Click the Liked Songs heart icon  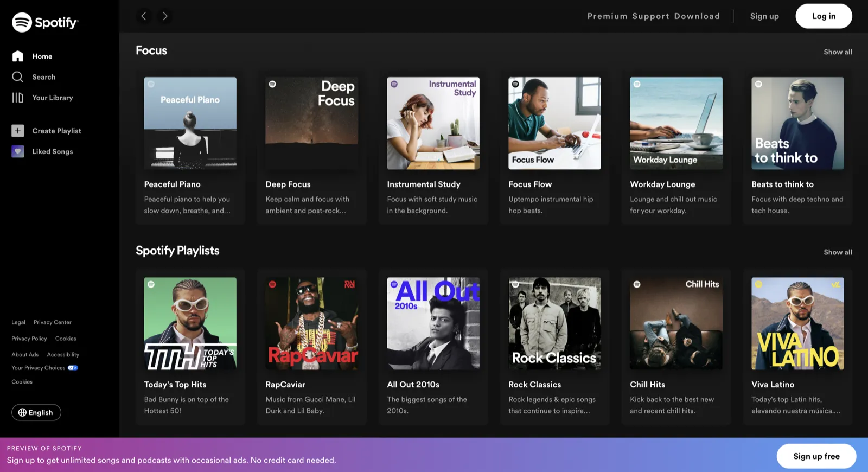18,151
